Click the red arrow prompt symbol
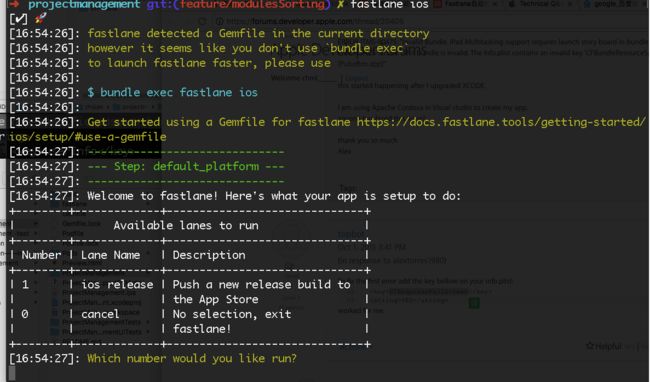The width and height of the screenshot is (650, 382). click(14, 4)
